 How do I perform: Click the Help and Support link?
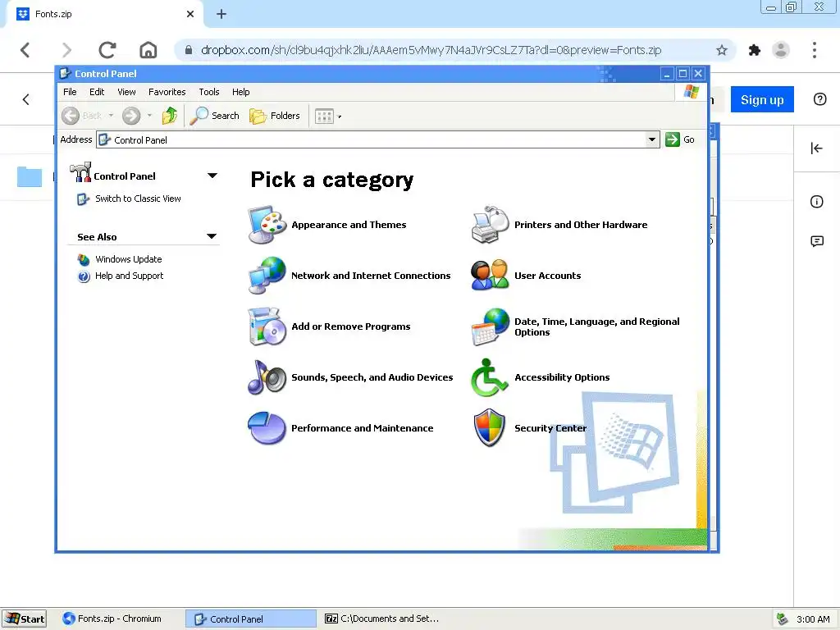pyautogui.click(x=129, y=276)
